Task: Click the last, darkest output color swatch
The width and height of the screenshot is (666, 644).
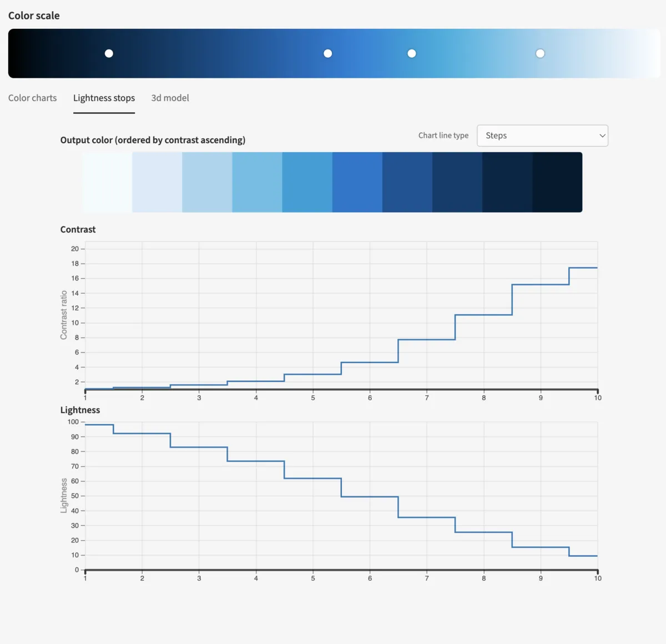Action: (x=557, y=182)
